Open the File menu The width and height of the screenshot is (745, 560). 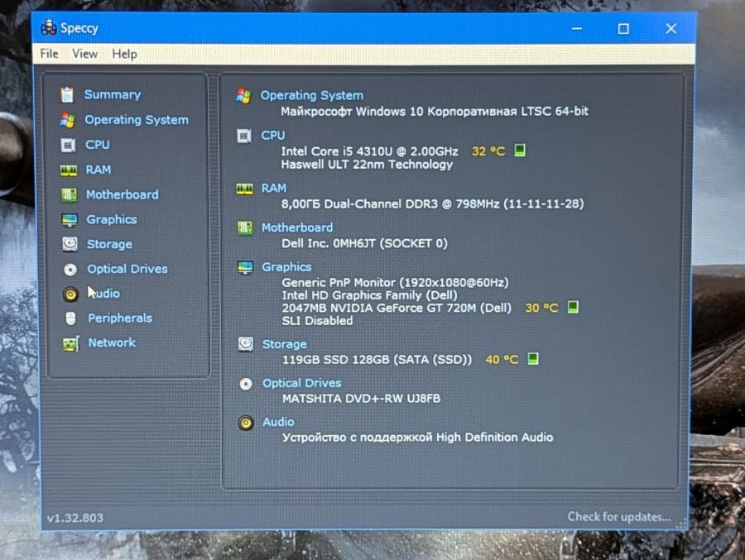[x=50, y=54]
